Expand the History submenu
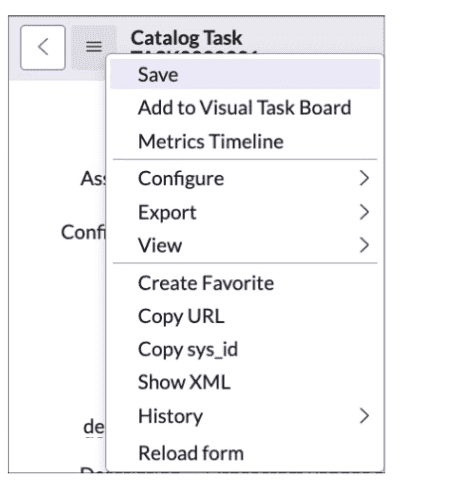The image size is (467, 493). point(245,416)
